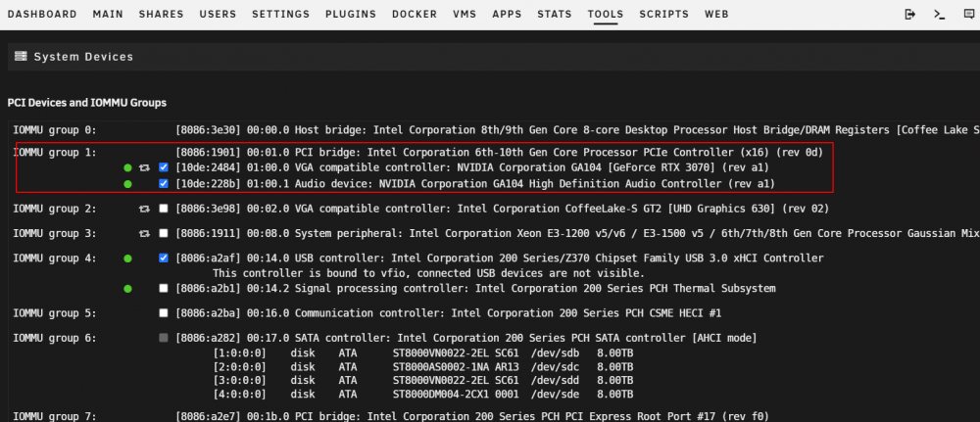Image resolution: width=980 pixels, height=422 pixels.
Task: Select the IOMMU group 3 label
Action: (x=55, y=233)
